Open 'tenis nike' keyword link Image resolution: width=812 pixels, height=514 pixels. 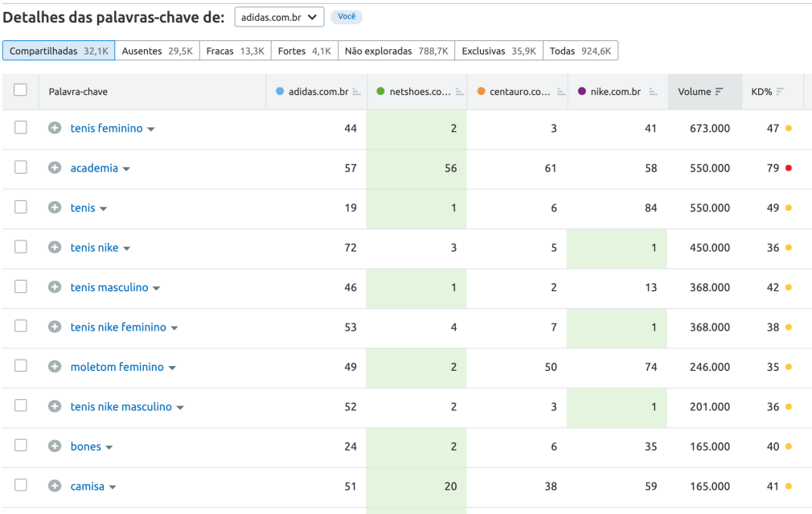click(94, 248)
